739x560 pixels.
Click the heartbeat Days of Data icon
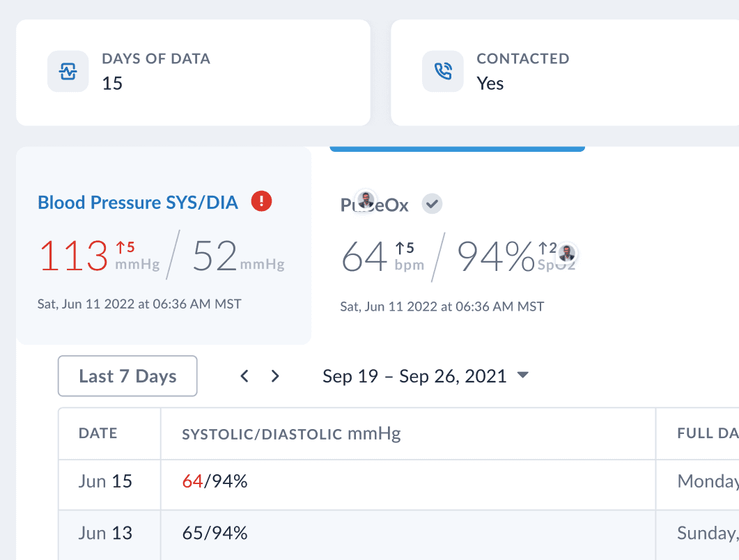click(x=68, y=72)
